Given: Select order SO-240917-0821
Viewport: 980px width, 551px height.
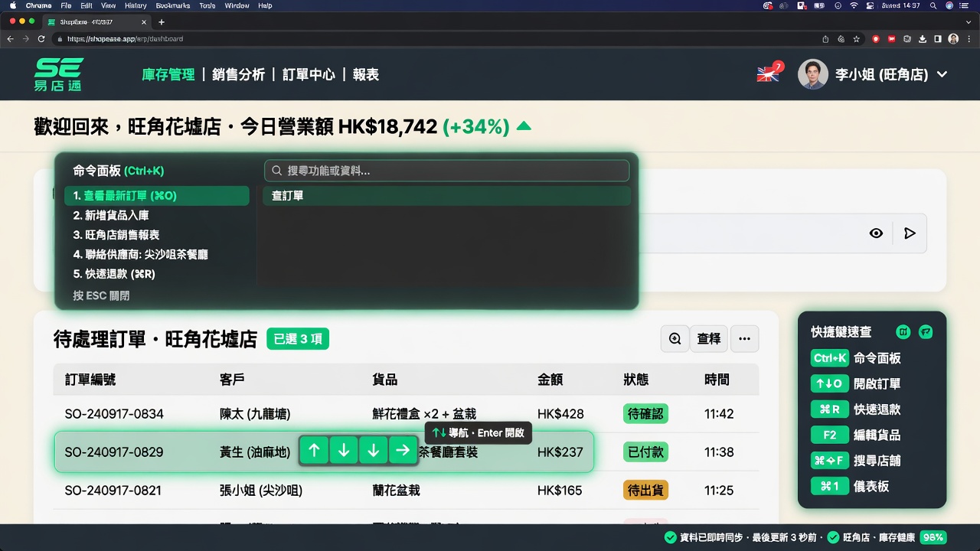Looking at the screenshot, I should coord(406,490).
